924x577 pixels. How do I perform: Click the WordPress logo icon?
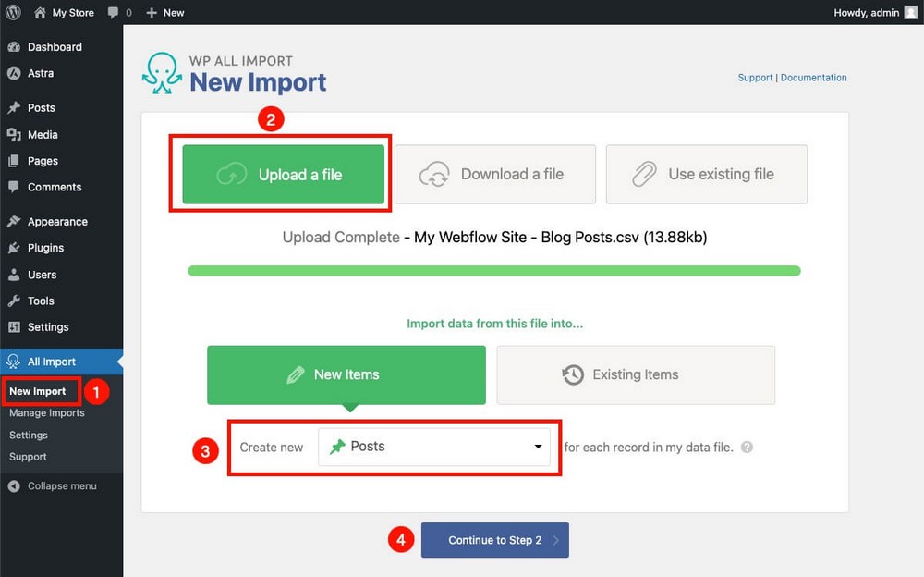(x=13, y=12)
